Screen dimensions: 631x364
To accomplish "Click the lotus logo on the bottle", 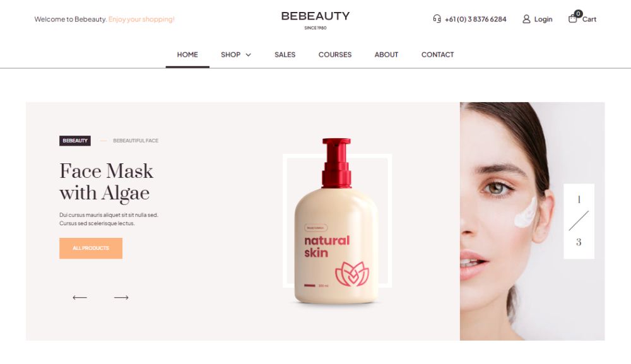I will (352, 274).
